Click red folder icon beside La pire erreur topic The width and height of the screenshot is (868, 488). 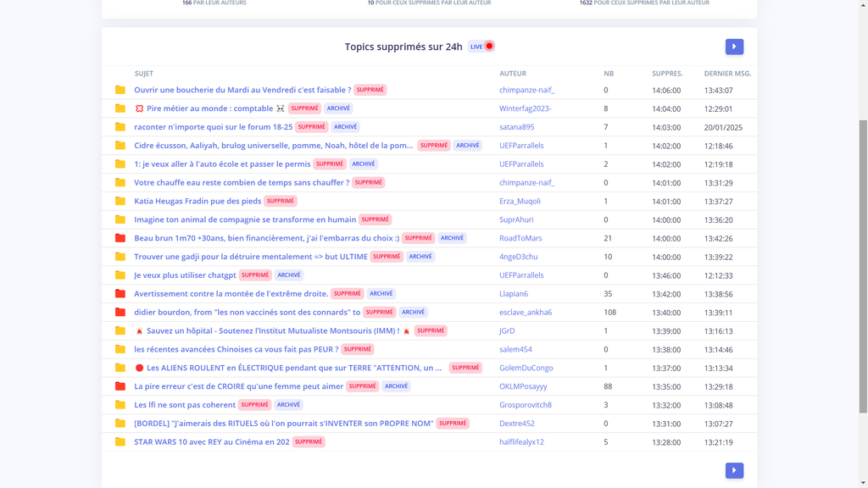(x=120, y=386)
